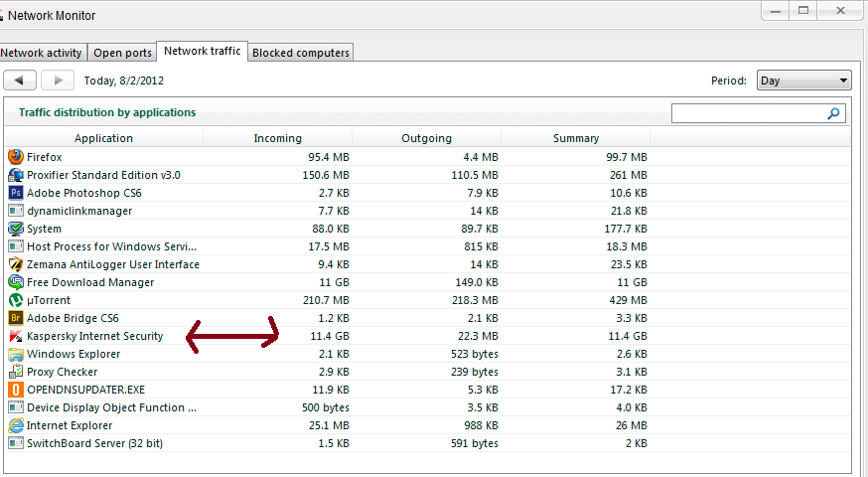Click the Proxifier Standard Edition v3.0 name
The image size is (868, 477).
[103, 175]
